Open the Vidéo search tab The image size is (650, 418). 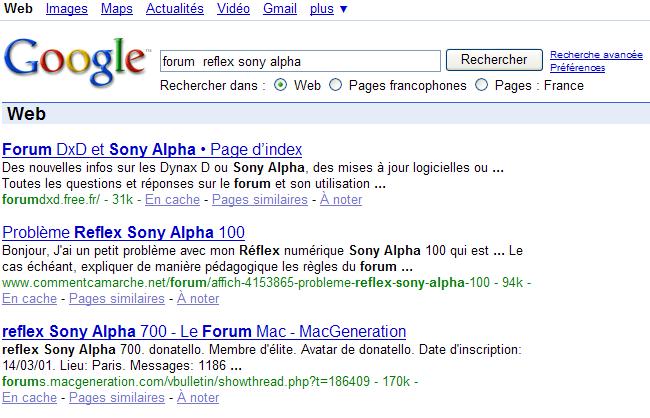pos(233,9)
